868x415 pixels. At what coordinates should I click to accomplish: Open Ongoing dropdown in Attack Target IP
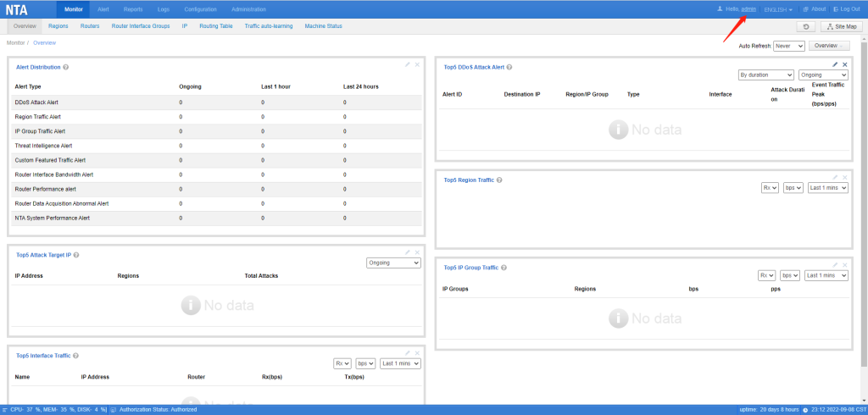coord(393,263)
